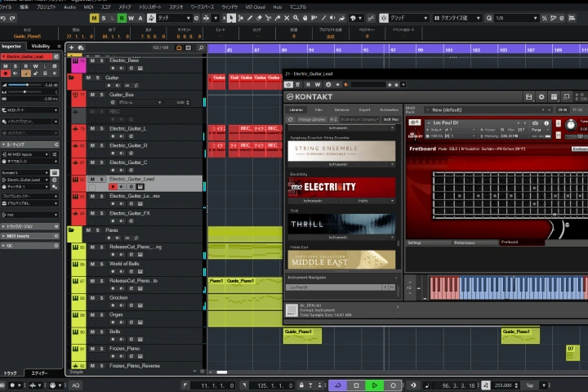588x392 pixels.
Task: Toggle Kontakt plugin bypass power button
Action: coord(288,85)
